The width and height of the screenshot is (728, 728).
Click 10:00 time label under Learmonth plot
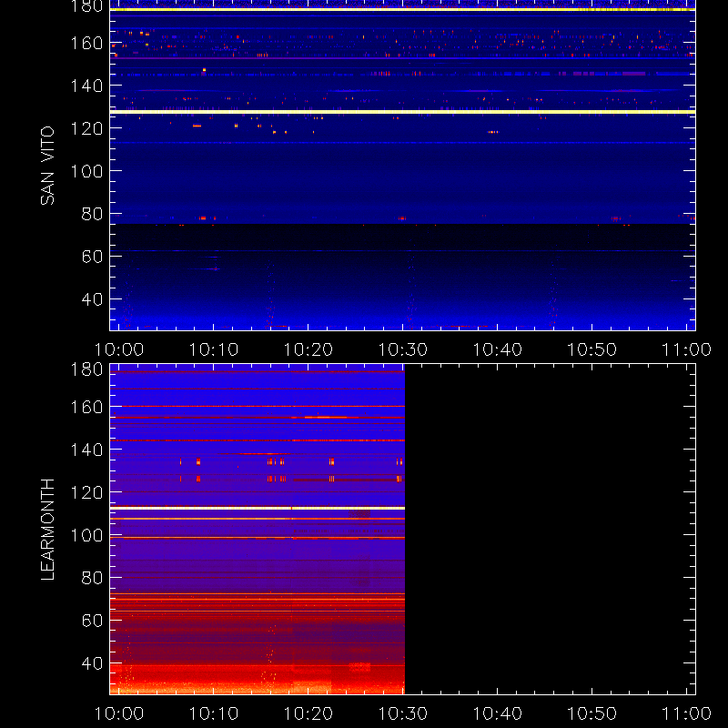[119, 713]
